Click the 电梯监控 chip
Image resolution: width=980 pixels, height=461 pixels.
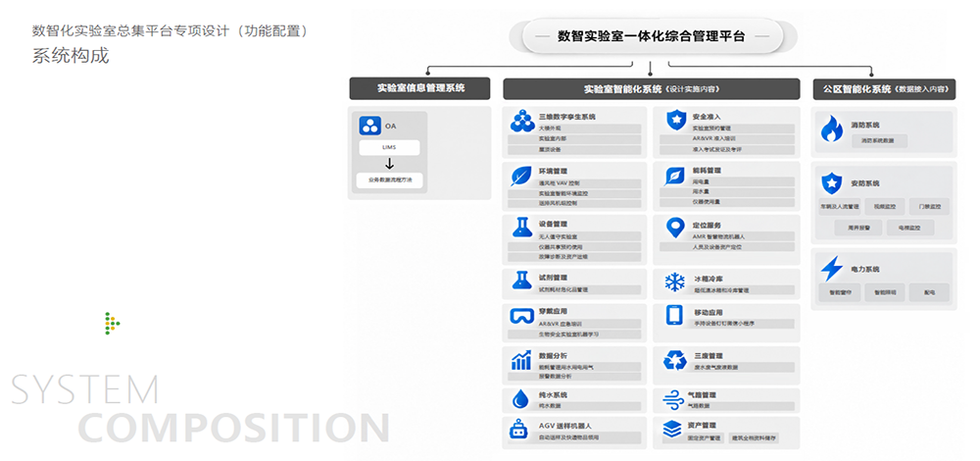click(x=908, y=228)
